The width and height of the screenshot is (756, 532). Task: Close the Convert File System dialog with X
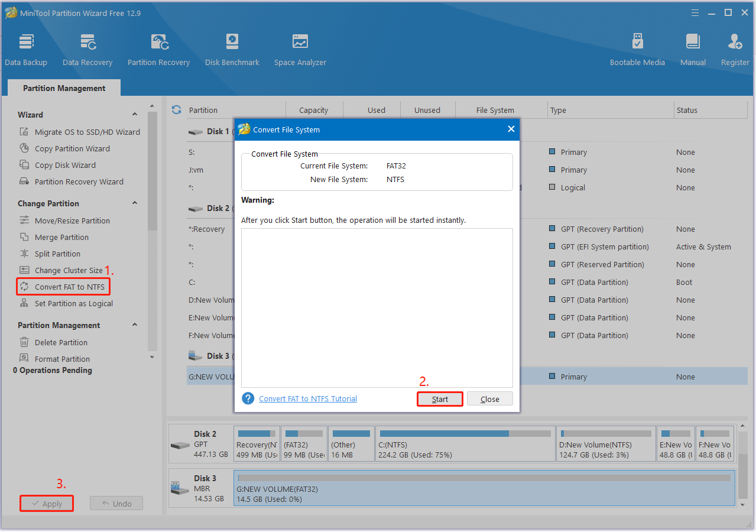(x=511, y=129)
